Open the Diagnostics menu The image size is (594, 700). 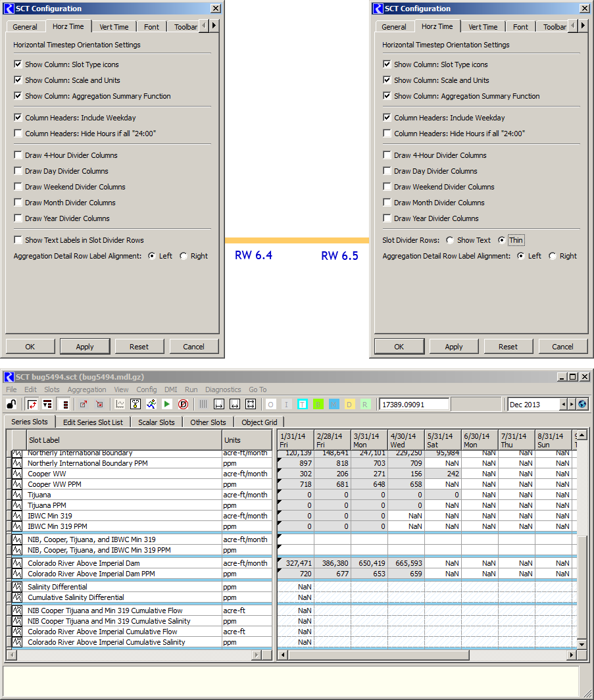coord(223,389)
